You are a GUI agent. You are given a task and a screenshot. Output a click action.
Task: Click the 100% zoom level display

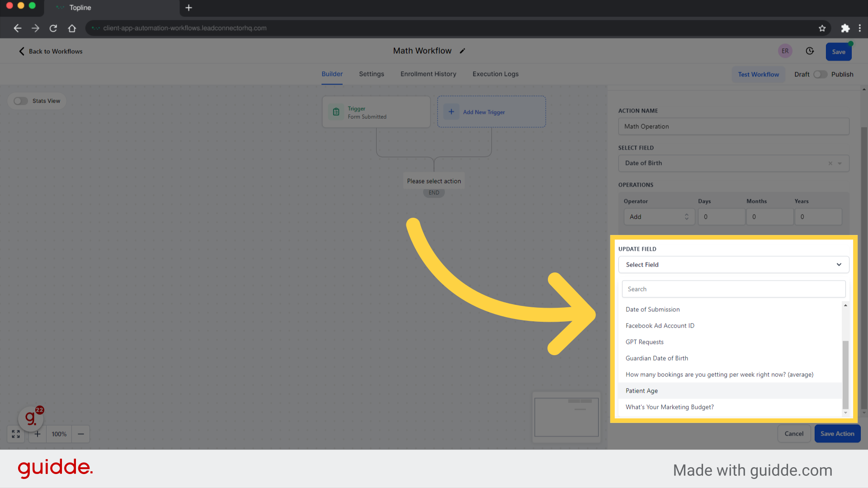pyautogui.click(x=59, y=434)
